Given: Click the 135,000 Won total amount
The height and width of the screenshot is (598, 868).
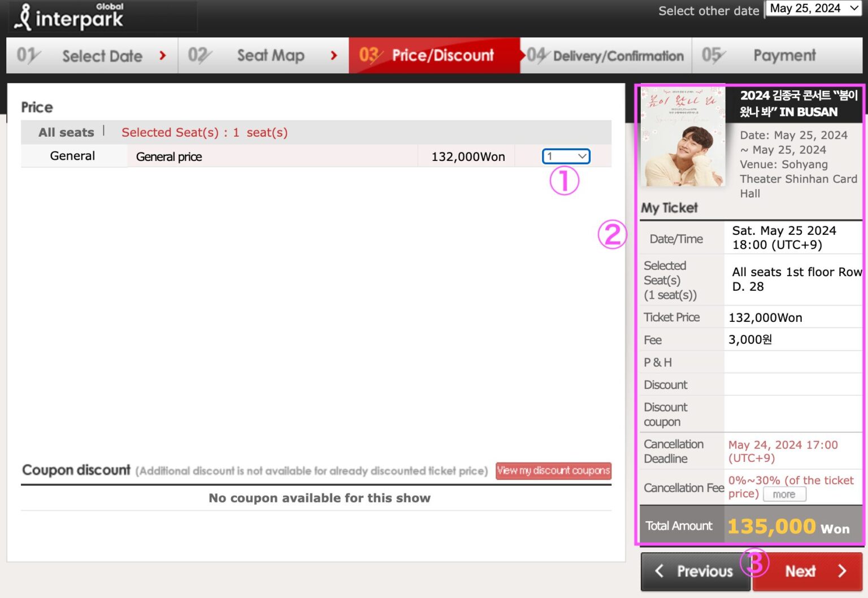Looking at the screenshot, I should click(788, 526).
